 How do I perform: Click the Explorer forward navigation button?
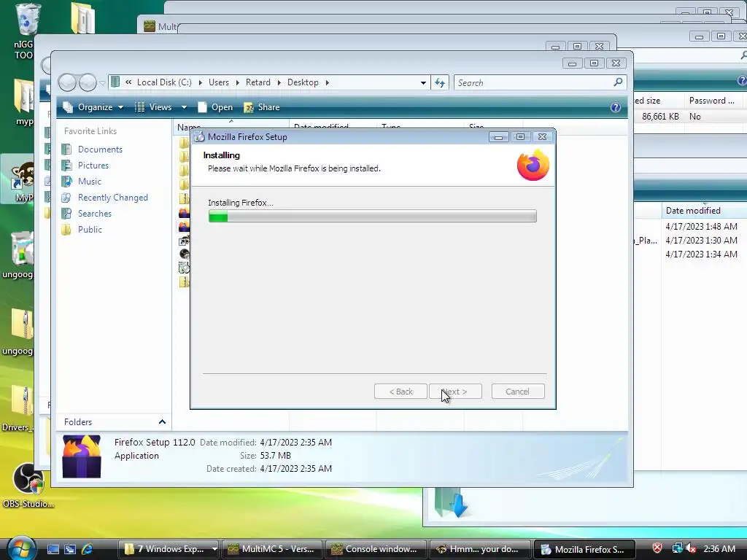coord(88,83)
